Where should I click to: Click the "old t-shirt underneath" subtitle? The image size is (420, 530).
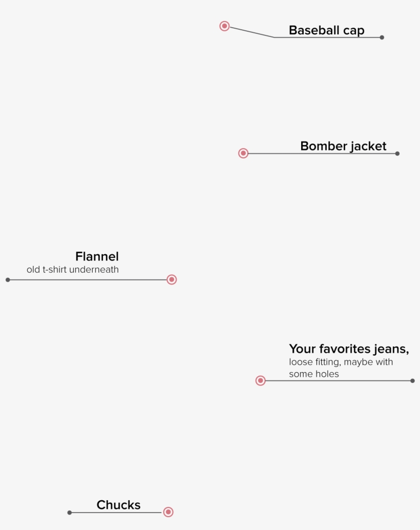click(73, 270)
